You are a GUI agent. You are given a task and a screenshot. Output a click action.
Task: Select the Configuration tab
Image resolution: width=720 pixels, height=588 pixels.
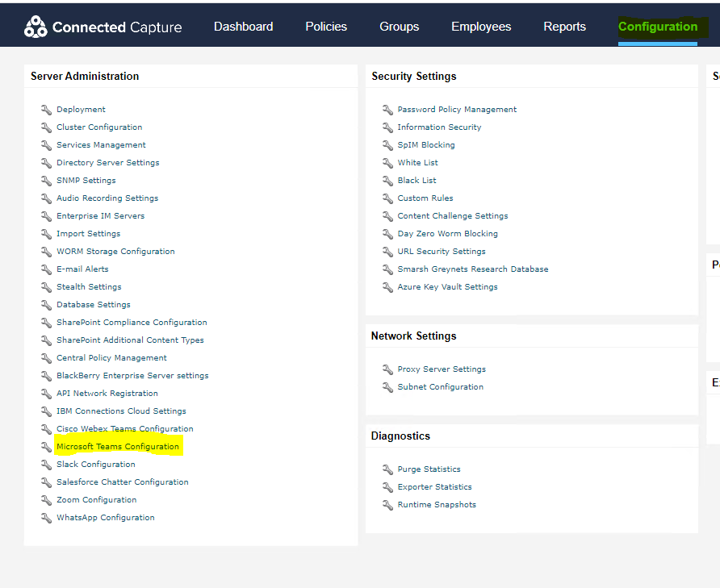point(658,27)
